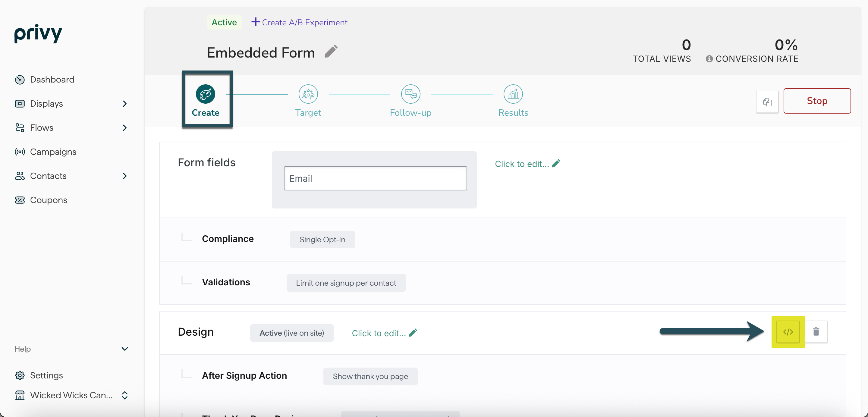Expand the Displays sidebar menu

125,104
